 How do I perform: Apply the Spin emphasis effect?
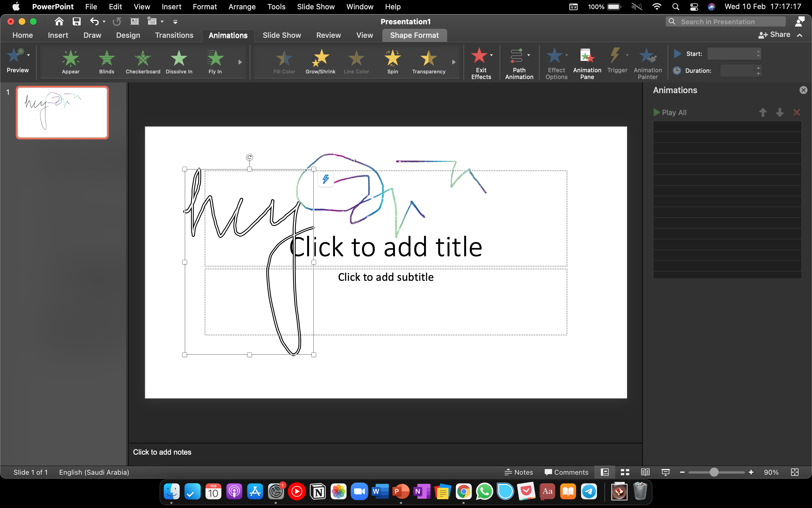(392, 62)
